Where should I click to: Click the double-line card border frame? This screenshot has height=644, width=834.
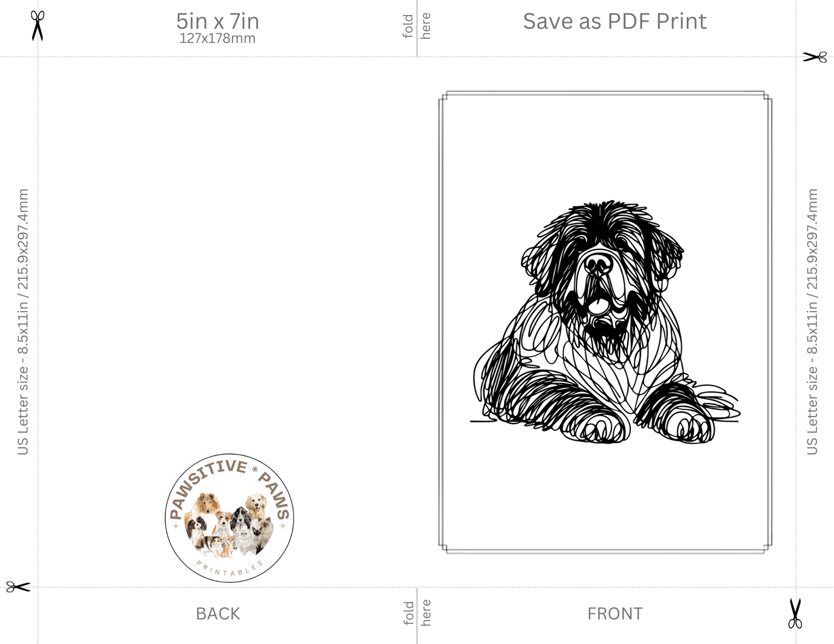pyautogui.click(x=605, y=323)
